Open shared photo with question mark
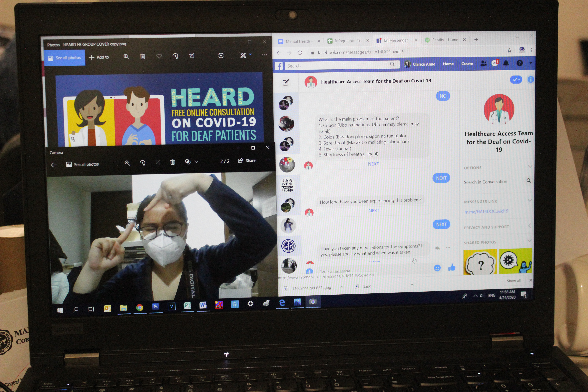 point(480,262)
